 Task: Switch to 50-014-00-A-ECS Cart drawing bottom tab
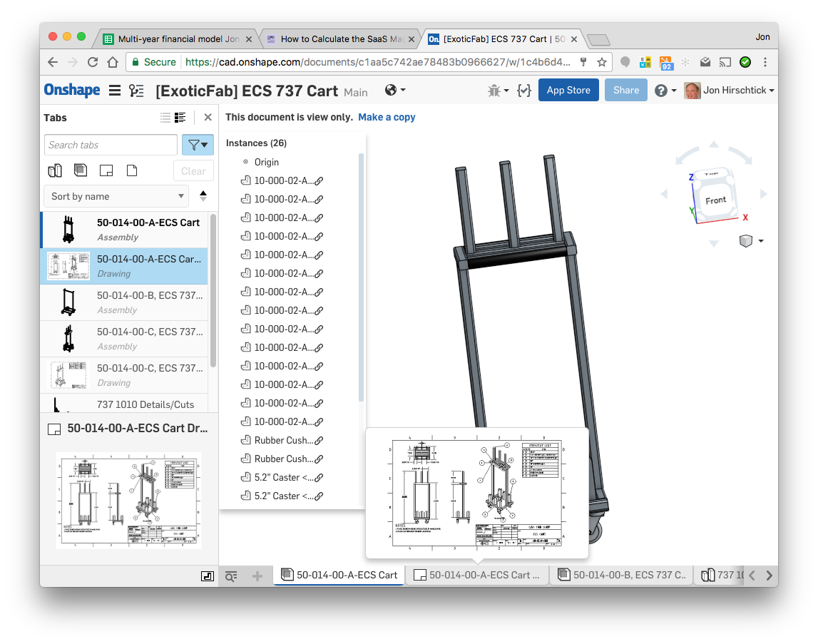(477, 575)
